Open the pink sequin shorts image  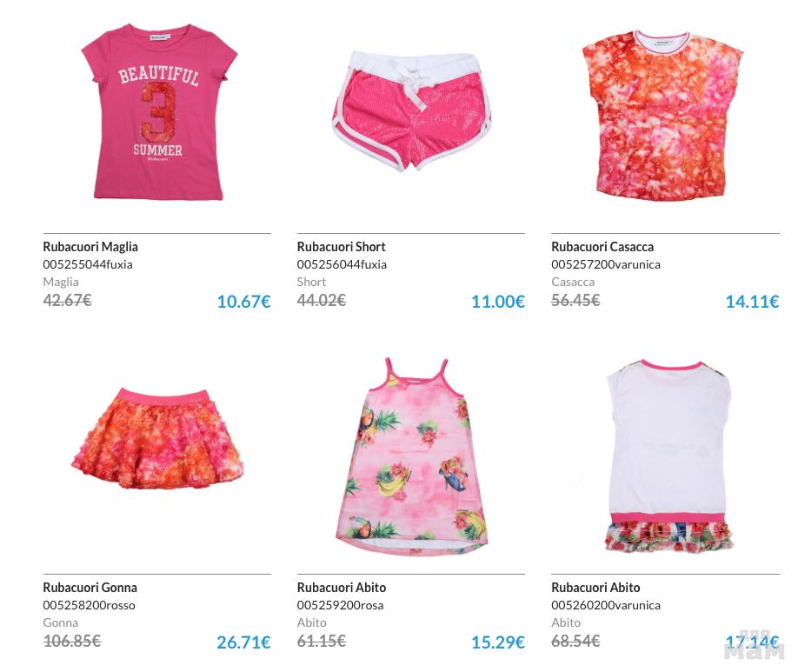pyautogui.click(x=412, y=110)
